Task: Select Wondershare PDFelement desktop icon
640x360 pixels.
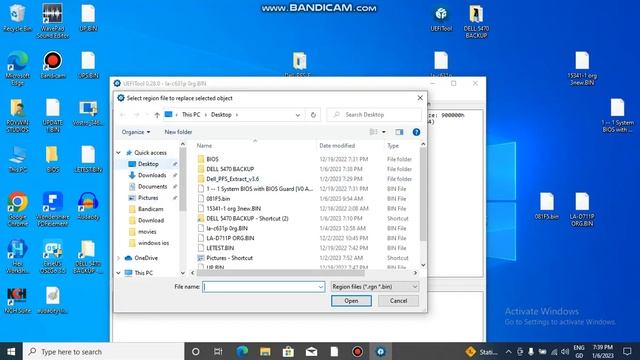Action: coord(53,209)
